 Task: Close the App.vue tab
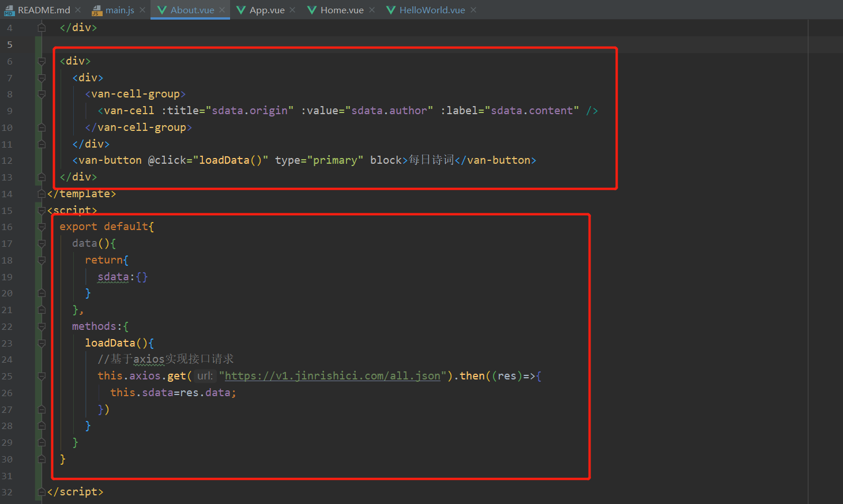tap(292, 10)
